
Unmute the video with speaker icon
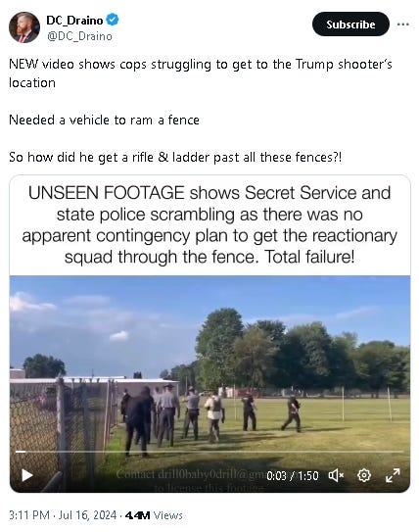click(336, 475)
